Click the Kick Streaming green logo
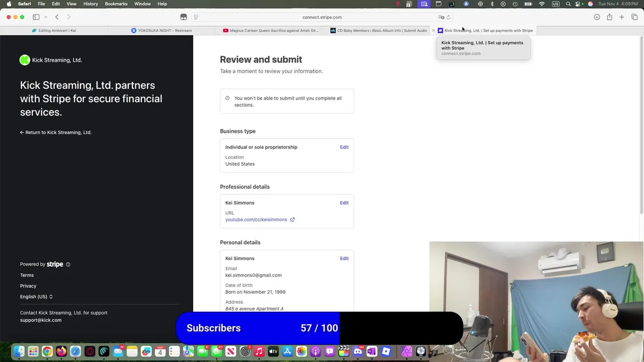644x362 pixels. tap(25, 60)
